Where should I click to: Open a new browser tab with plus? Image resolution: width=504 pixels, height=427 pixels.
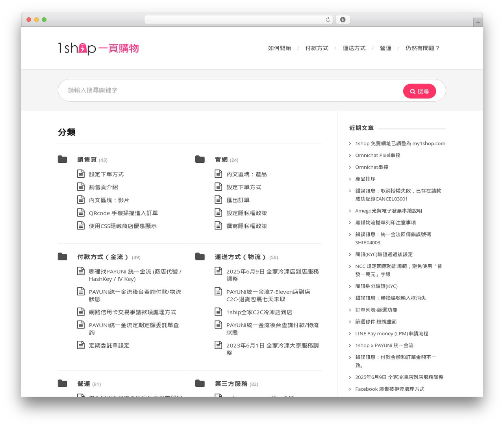pos(478,22)
